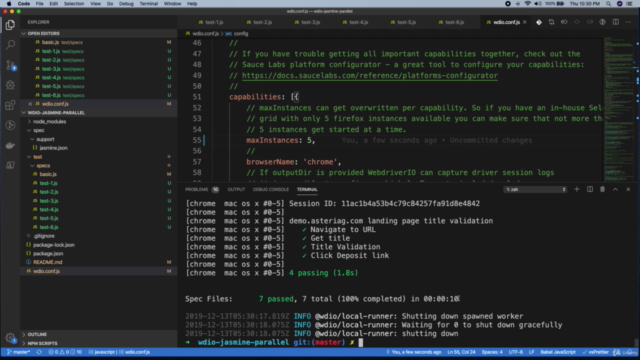
Task: Maximize terminal panel with chevron up
Action: click(x=616, y=189)
